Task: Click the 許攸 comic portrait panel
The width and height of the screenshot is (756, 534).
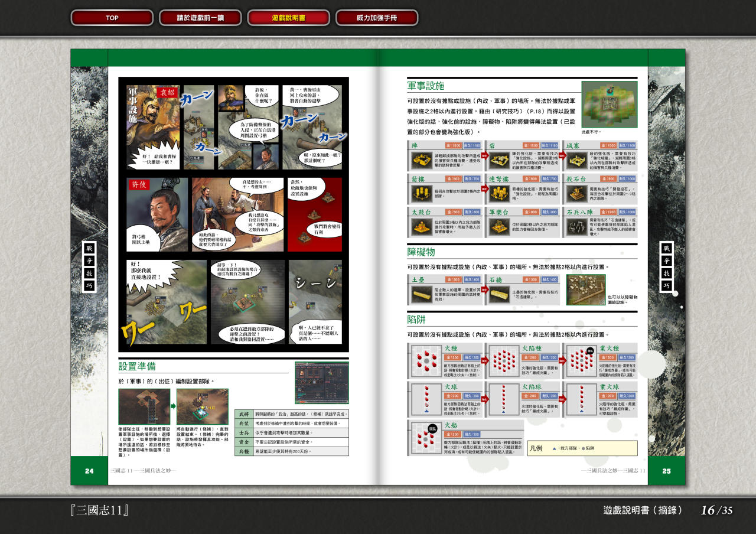Action: pos(157,214)
